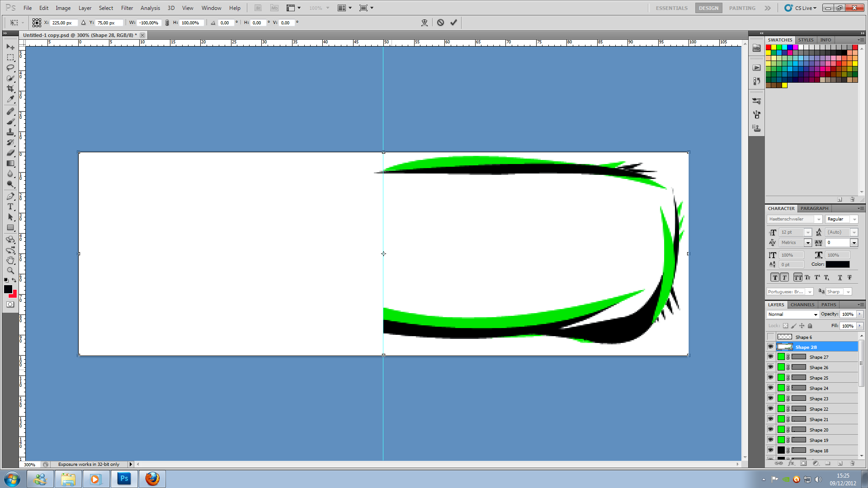Hide the Shape 27 layer
868x488 pixels.
771,357
